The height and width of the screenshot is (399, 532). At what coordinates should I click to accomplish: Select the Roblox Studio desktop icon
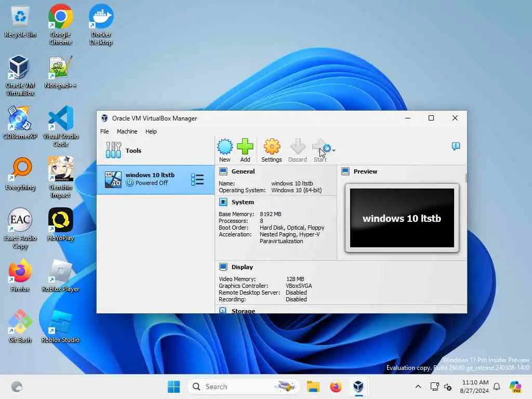pos(60,326)
